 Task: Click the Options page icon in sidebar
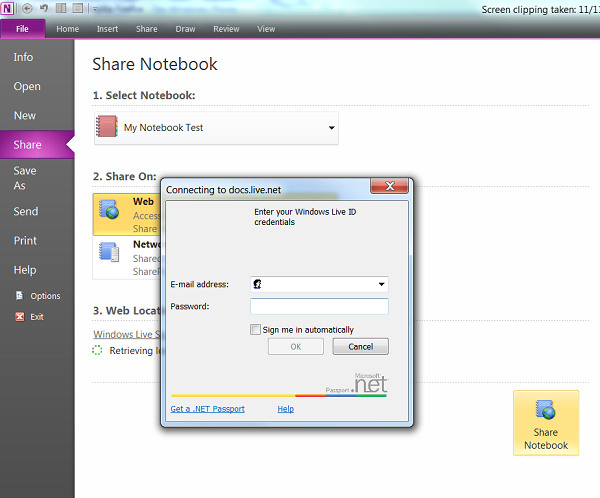pos(20,296)
